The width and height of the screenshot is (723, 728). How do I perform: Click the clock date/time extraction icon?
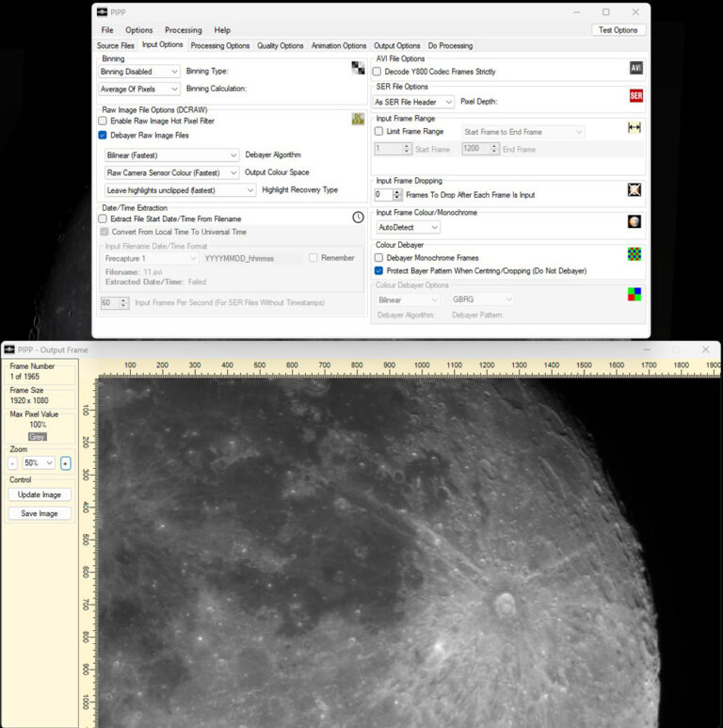pos(358,218)
